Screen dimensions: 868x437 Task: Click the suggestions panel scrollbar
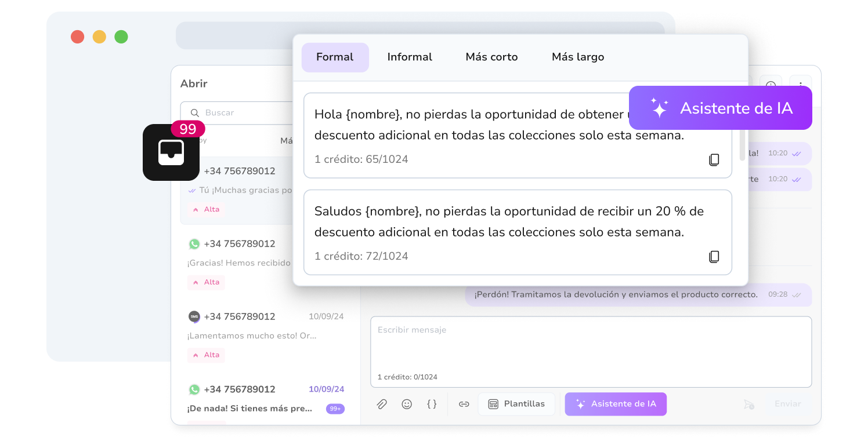pyautogui.click(x=742, y=145)
